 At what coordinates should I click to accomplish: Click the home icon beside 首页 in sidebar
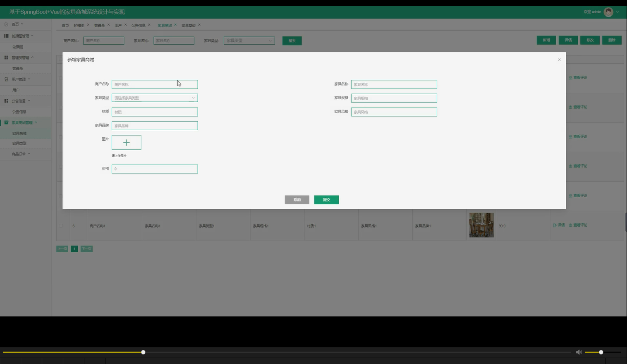click(6, 24)
